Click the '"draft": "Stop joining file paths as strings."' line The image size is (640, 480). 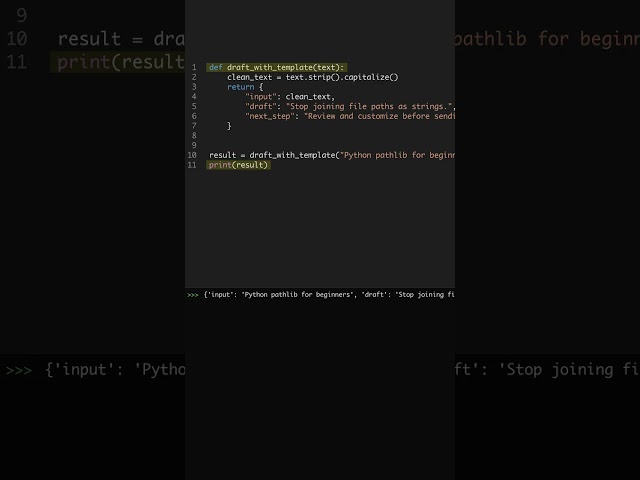point(350,107)
